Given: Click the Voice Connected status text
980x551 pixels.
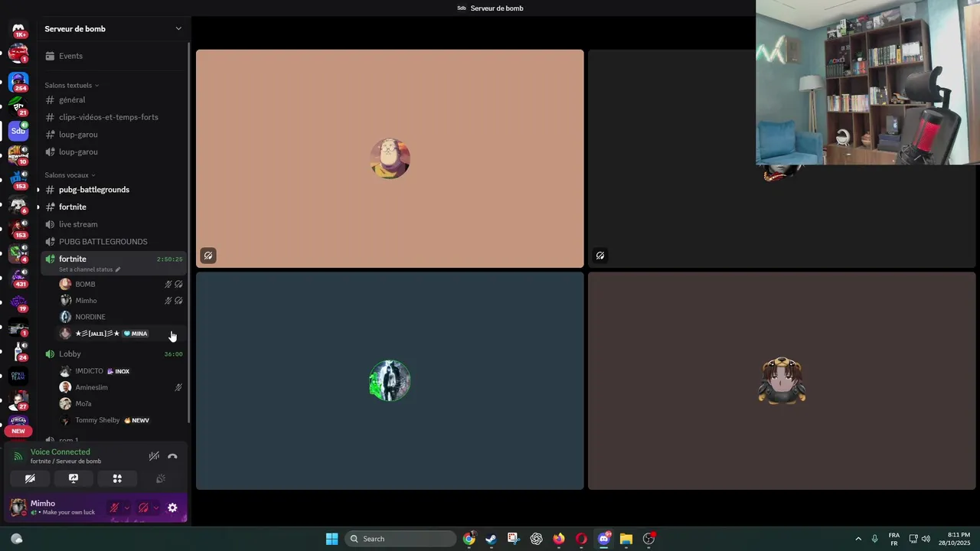Looking at the screenshot, I should click(x=60, y=452).
